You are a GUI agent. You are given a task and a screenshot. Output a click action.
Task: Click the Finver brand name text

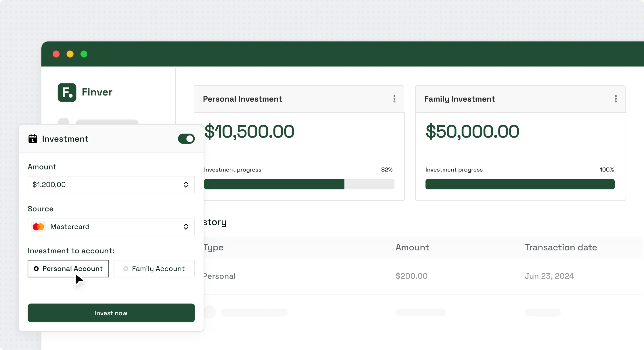pos(97,92)
